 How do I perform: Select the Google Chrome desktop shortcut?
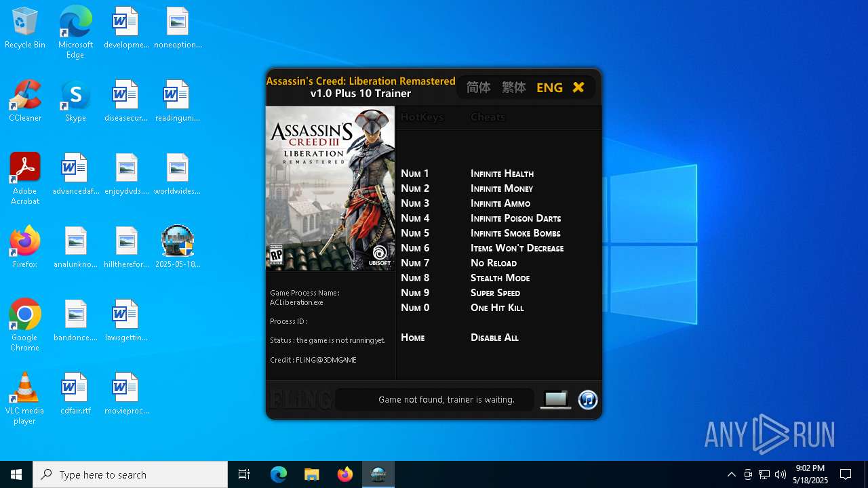(25, 325)
